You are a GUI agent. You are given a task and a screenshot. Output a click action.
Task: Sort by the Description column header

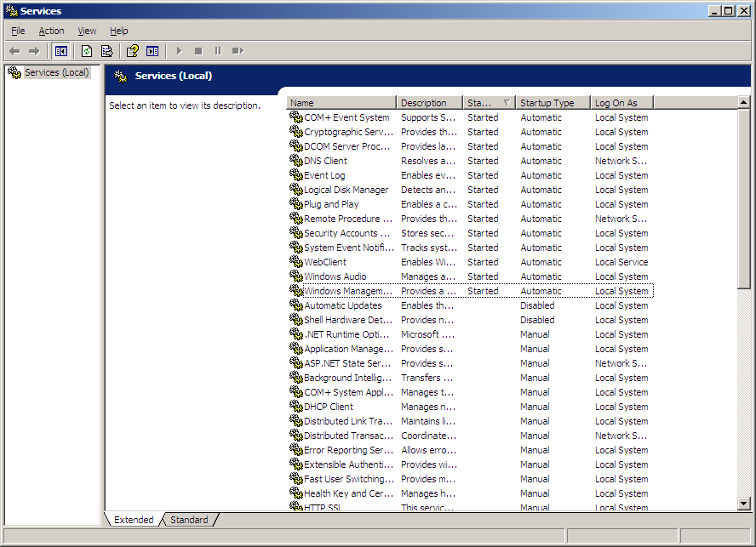click(430, 103)
